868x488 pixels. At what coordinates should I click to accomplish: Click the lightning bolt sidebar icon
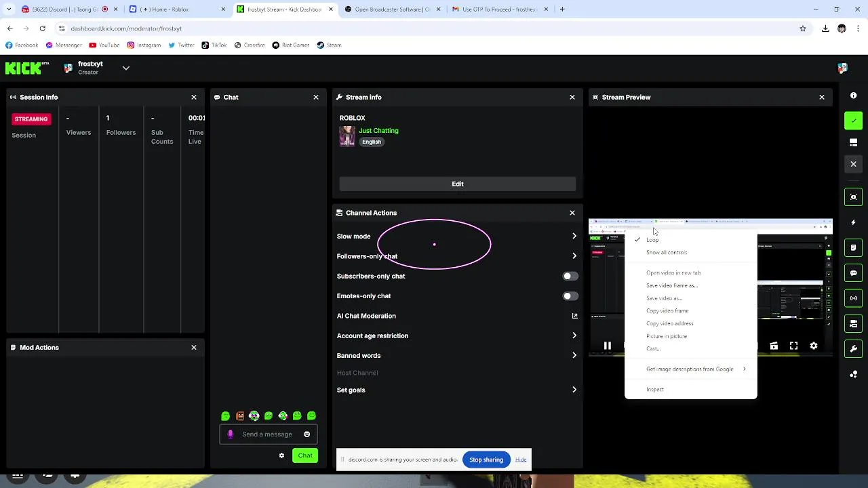853,222
